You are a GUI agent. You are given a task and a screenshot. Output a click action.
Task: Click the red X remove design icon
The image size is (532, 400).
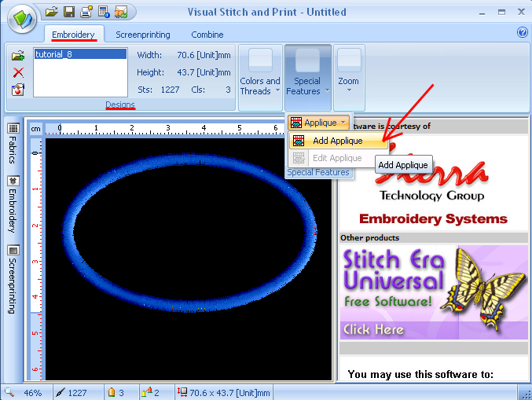click(18, 72)
